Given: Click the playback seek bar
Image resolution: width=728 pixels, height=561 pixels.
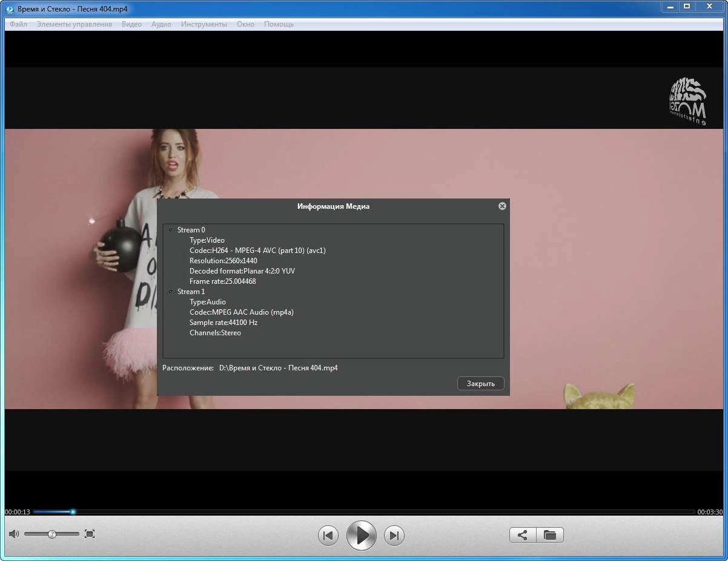Looking at the screenshot, I should pos(364,512).
